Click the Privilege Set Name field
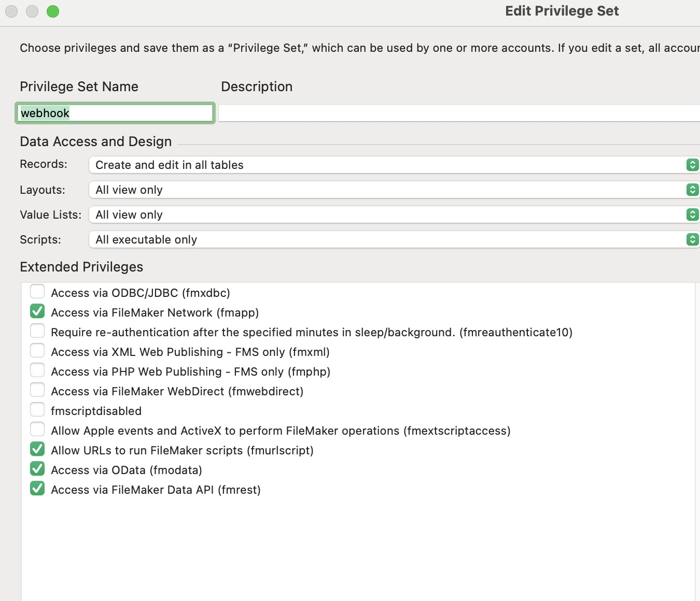The width and height of the screenshot is (700, 601). [x=115, y=113]
